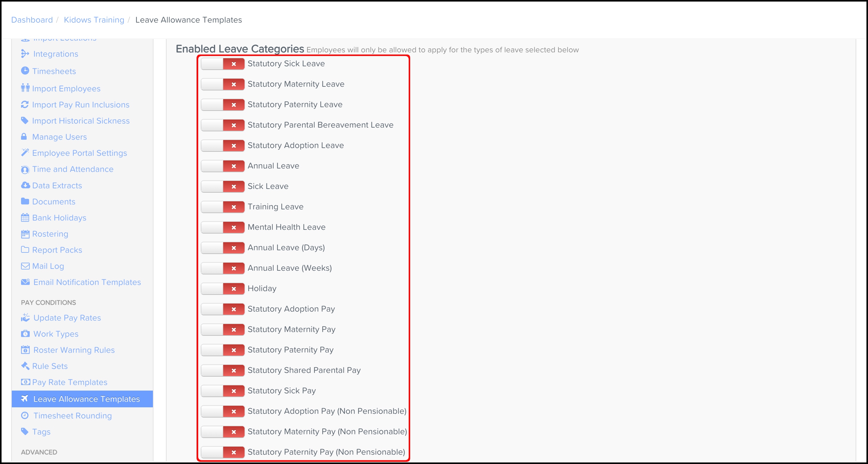The image size is (868, 464).
Task: Click the Data Extracts cloud download icon
Action: (x=25, y=185)
